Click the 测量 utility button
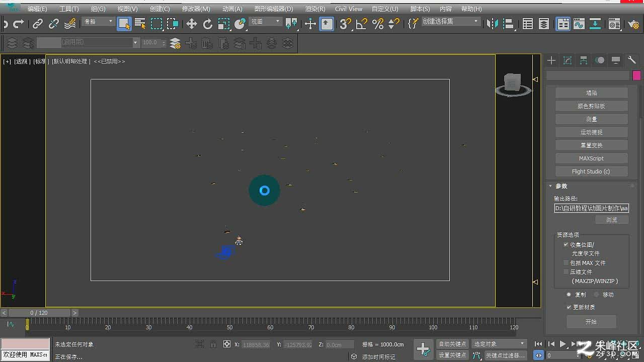644x362 pixels. (x=591, y=119)
